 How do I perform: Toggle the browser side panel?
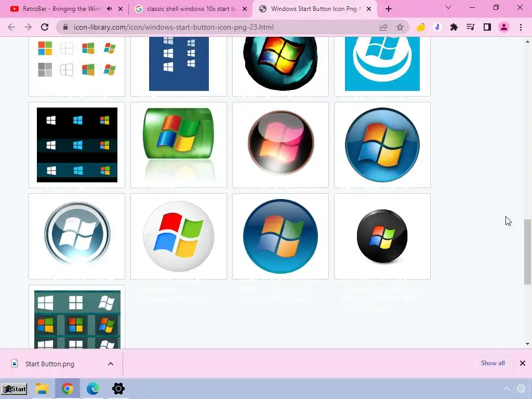[x=487, y=27]
